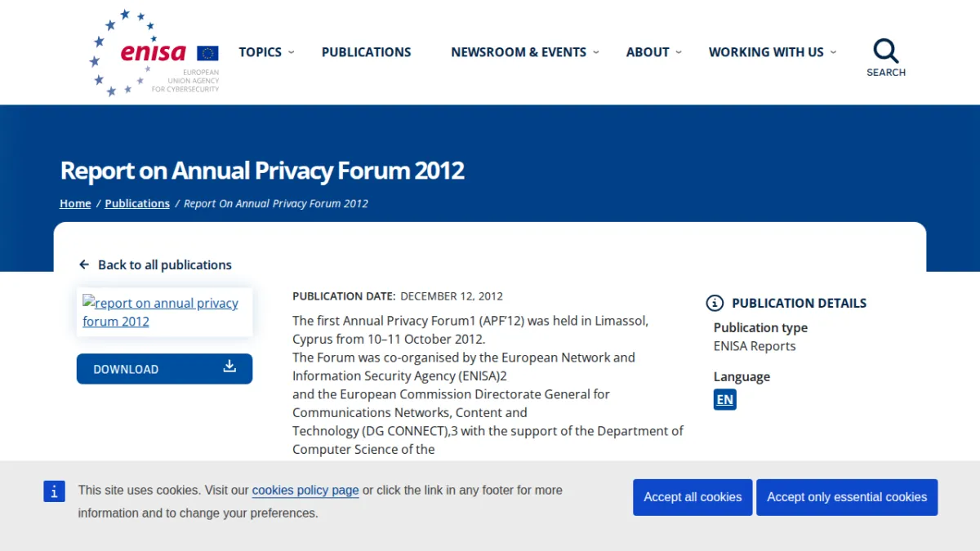Click Accept only essential cookies button
This screenshot has width=980, height=551.
click(847, 497)
